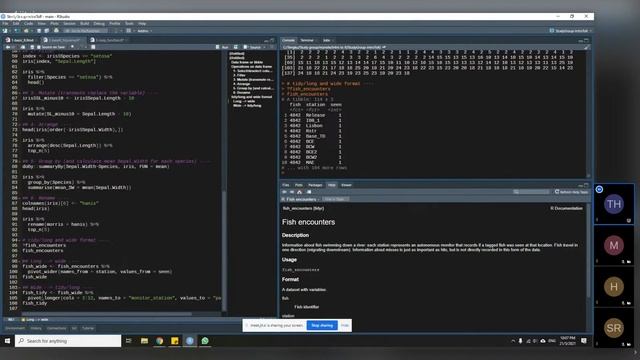Open the Plots menu in the menu bar
Viewport: 640px width, 360px height.
point(54,24)
